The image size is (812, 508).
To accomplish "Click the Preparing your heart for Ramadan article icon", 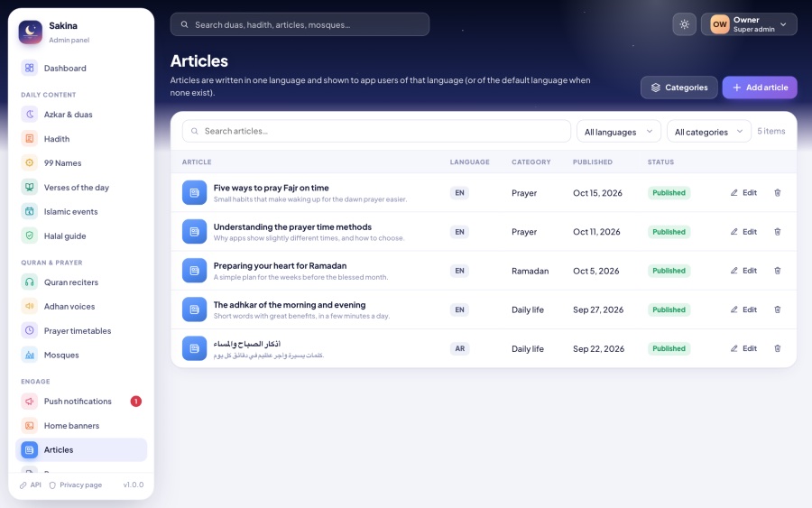I will coord(194,271).
